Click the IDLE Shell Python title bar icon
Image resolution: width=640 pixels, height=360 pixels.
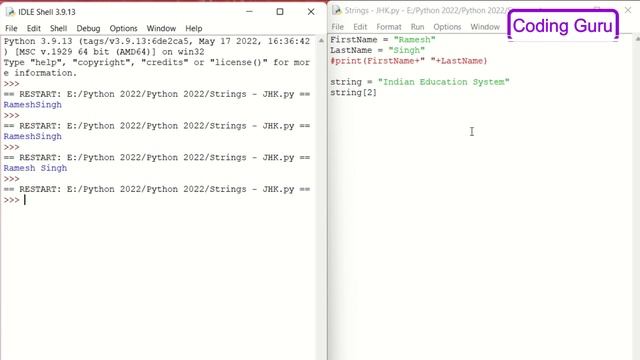point(10,12)
